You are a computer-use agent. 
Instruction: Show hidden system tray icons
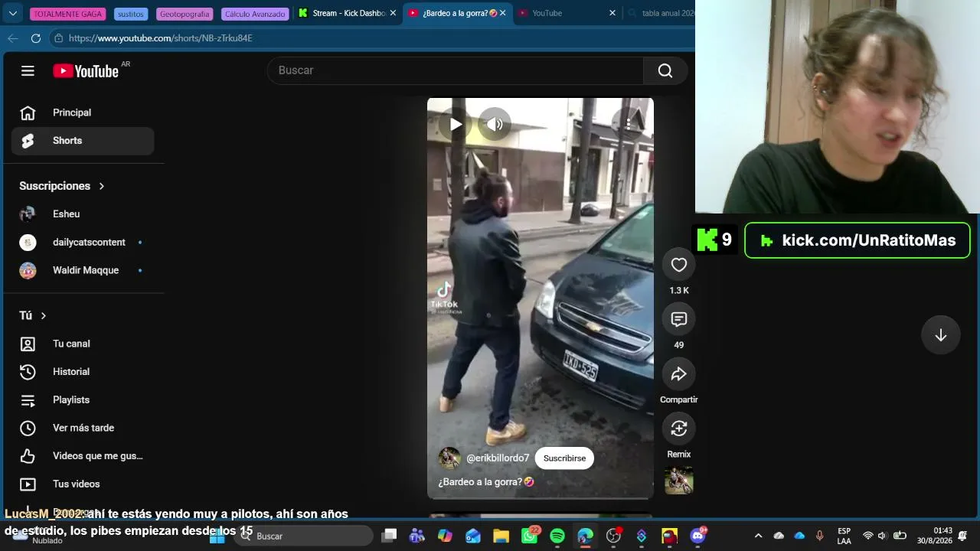758,536
